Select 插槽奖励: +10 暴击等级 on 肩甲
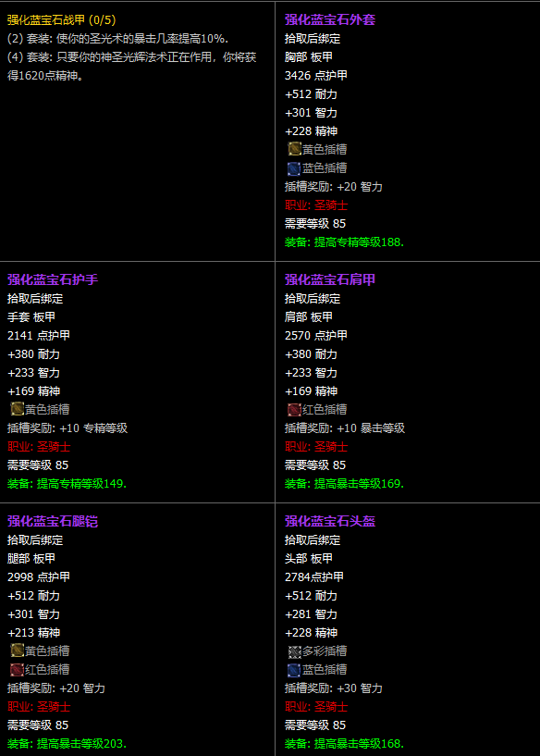 [x=345, y=428]
